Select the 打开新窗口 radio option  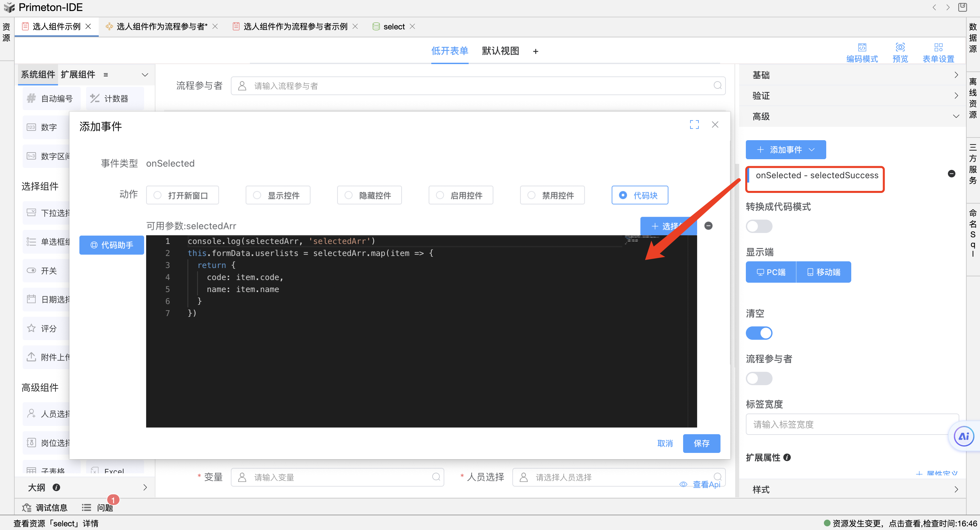(157, 195)
